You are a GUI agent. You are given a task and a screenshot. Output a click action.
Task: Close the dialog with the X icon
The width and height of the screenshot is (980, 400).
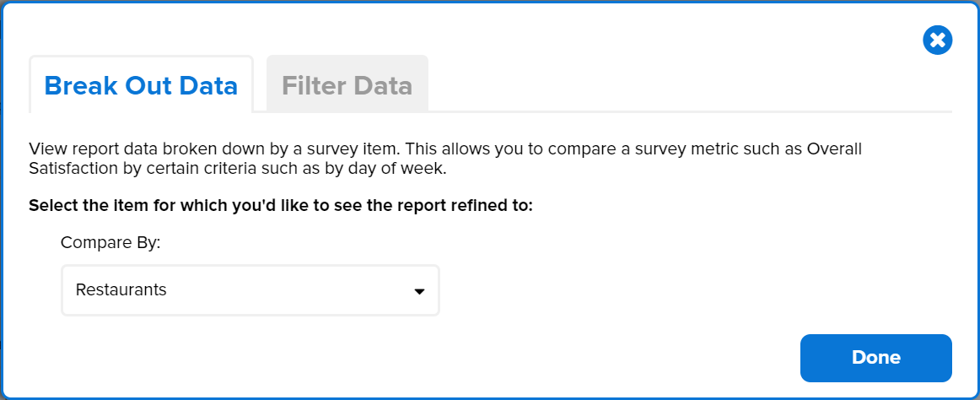tap(937, 41)
